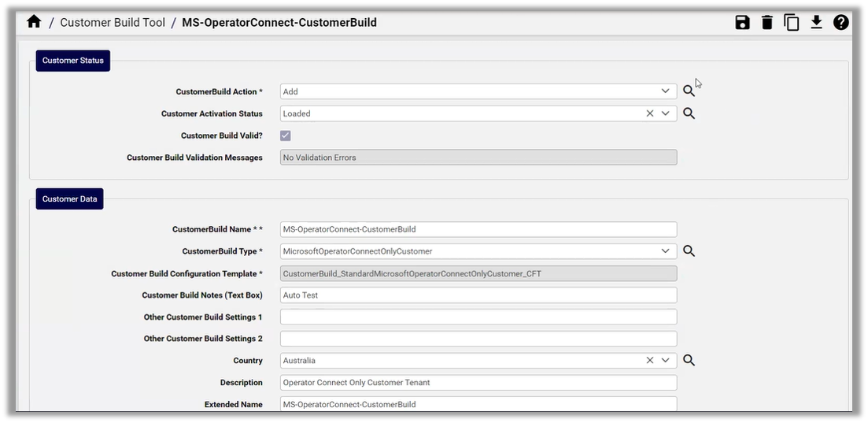Viewport: 868px width, 423px height.
Task: Click 'CustomerBuild Type *' label
Action: click(x=223, y=252)
